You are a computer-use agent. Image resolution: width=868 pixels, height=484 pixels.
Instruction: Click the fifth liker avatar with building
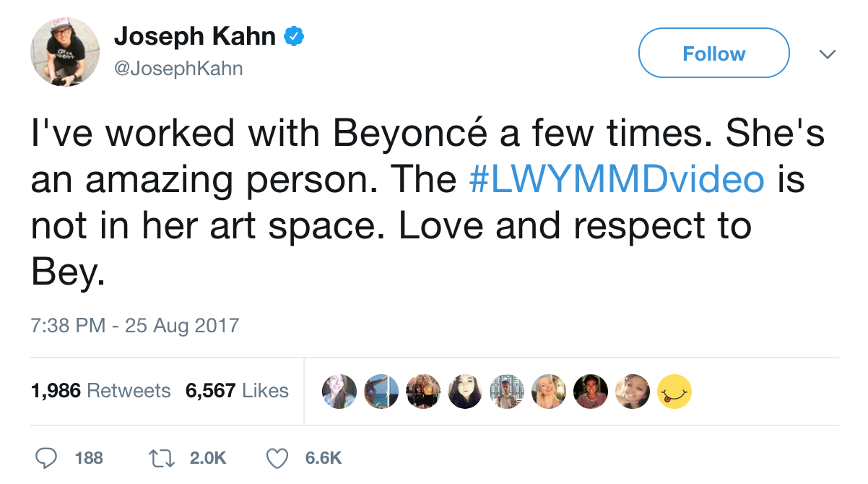[x=507, y=391]
